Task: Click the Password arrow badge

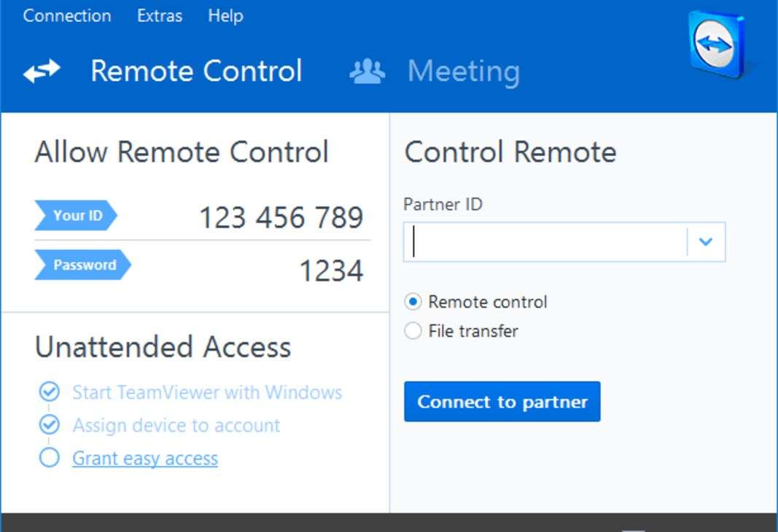Action: [83, 265]
